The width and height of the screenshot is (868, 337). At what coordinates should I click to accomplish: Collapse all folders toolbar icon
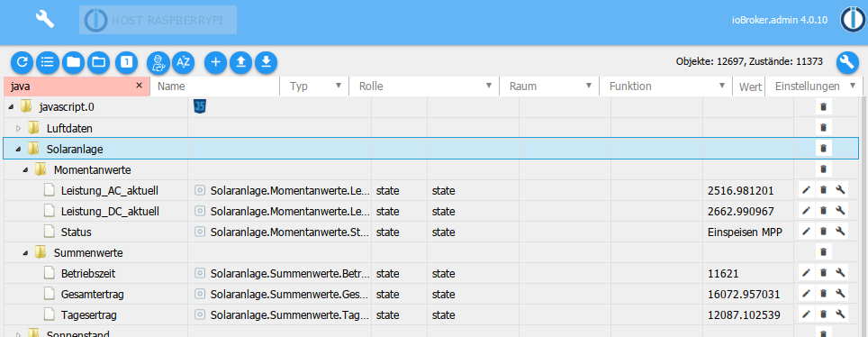coord(73,63)
